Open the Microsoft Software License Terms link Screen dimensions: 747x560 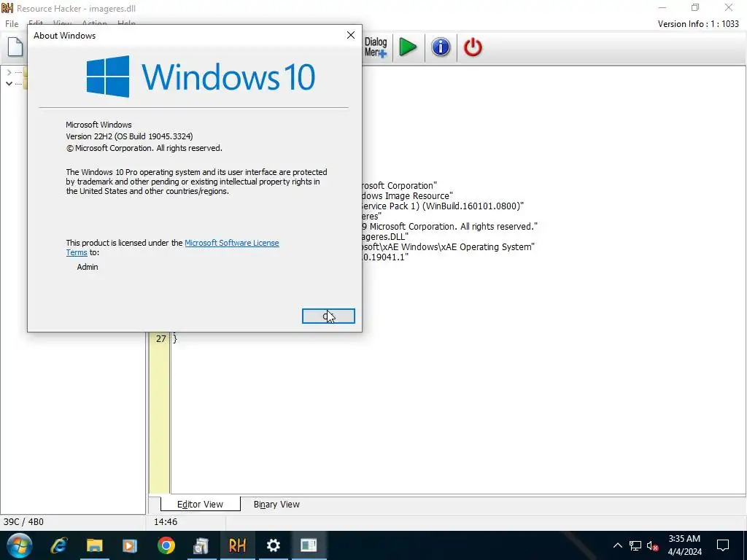point(232,243)
